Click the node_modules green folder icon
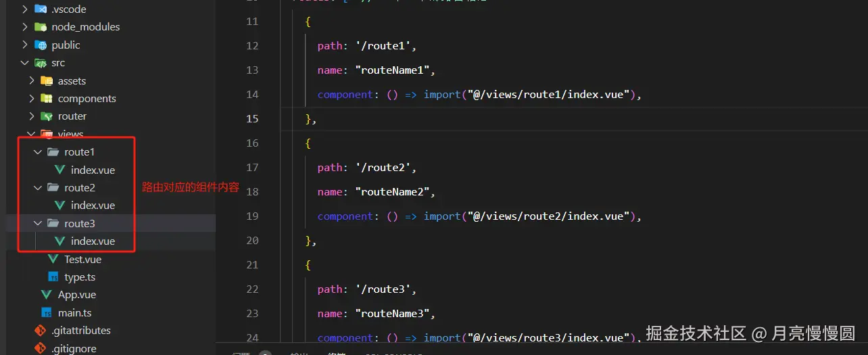The width and height of the screenshot is (868, 355). (x=41, y=27)
